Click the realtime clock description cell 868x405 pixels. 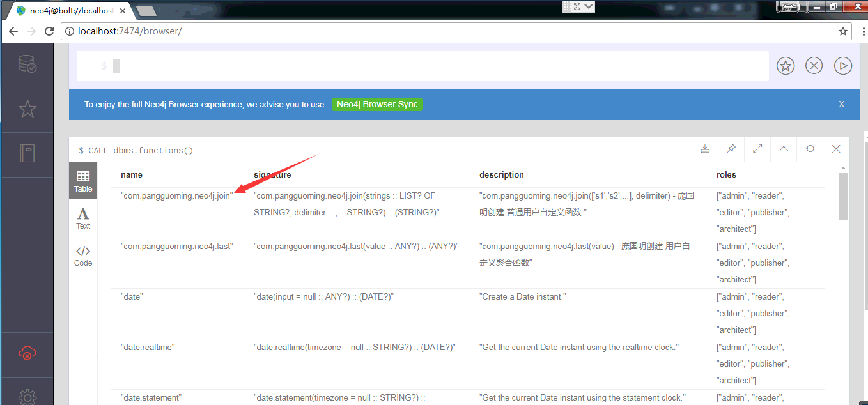pos(579,347)
